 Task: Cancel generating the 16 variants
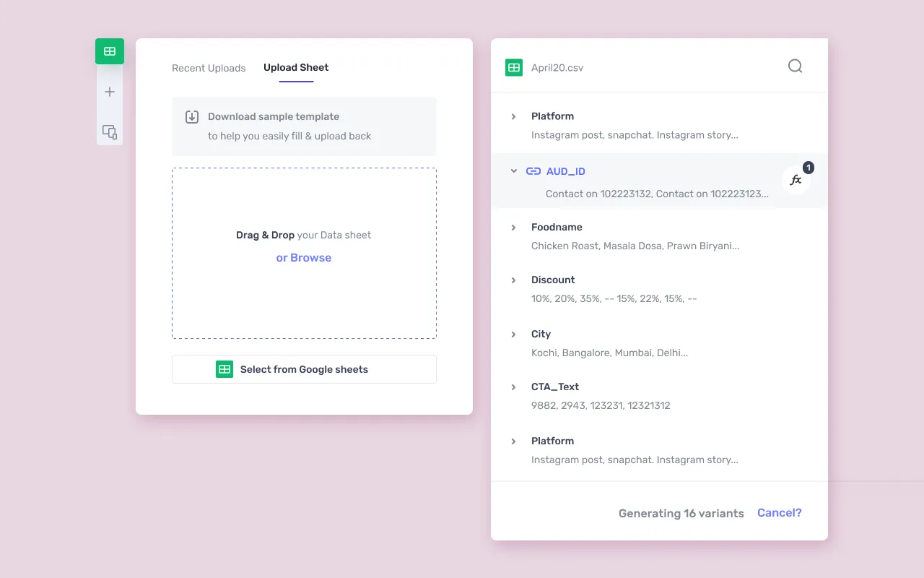tap(779, 513)
